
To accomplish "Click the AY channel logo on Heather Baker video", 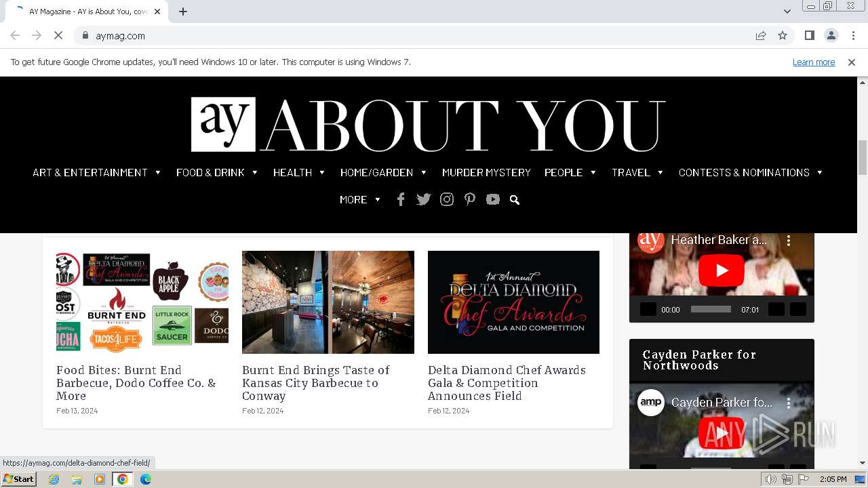I will [x=651, y=240].
